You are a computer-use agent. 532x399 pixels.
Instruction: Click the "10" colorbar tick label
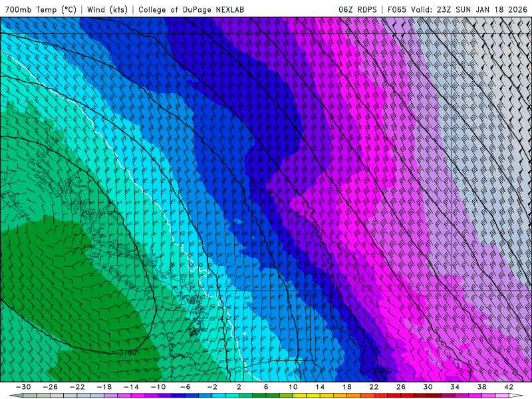point(293,387)
